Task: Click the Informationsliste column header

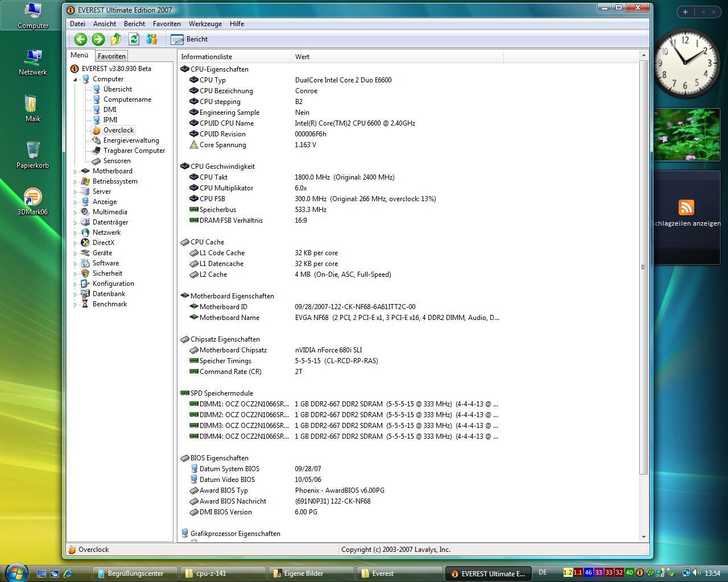Action: pyautogui.click(x=234, y=57)
